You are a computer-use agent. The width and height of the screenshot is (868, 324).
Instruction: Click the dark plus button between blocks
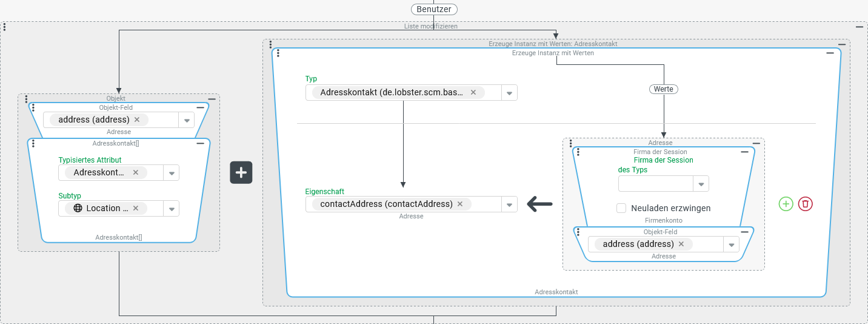(x=241, y=173)
